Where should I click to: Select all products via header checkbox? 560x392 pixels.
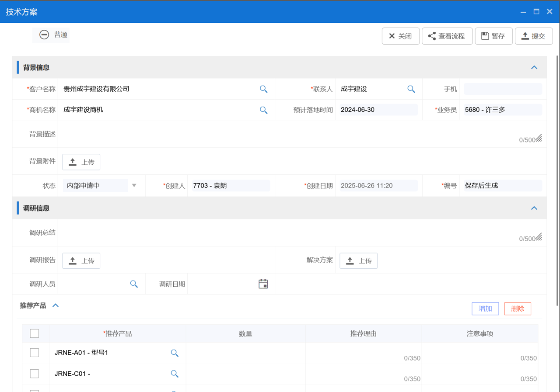34,333
